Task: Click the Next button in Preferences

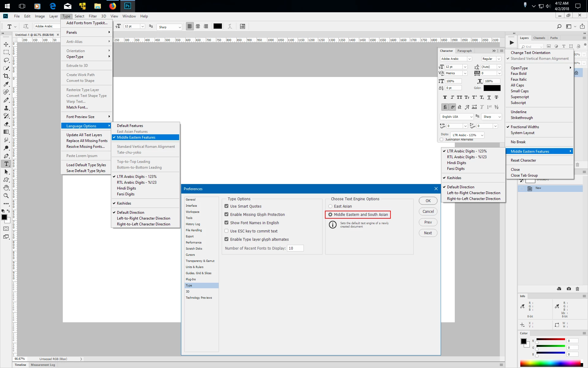Action: click(x=428, y=233)
